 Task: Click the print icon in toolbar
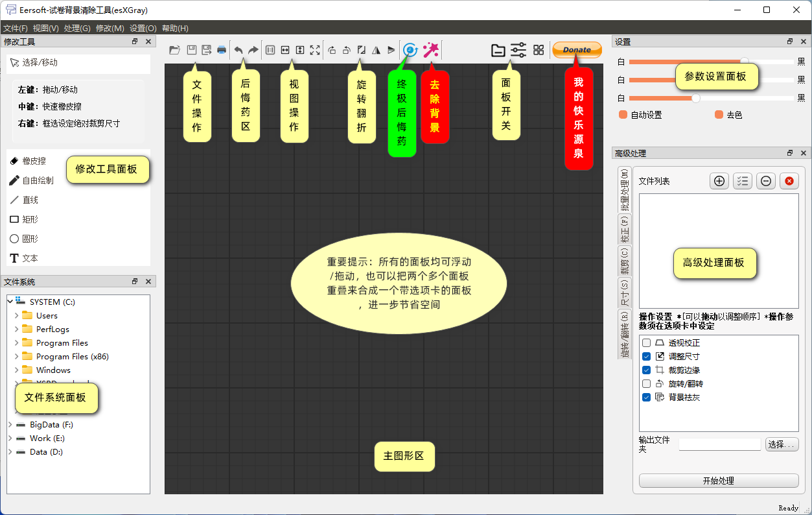[x=222, y=50]
